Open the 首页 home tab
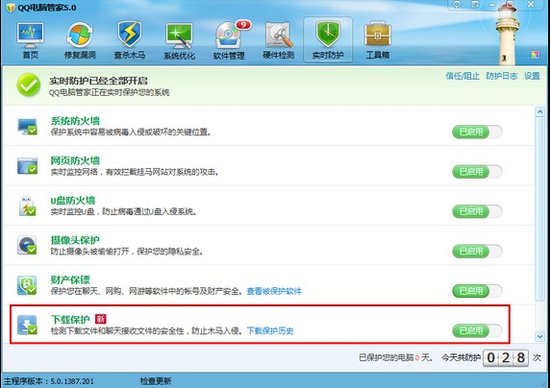 click(30, 41)
